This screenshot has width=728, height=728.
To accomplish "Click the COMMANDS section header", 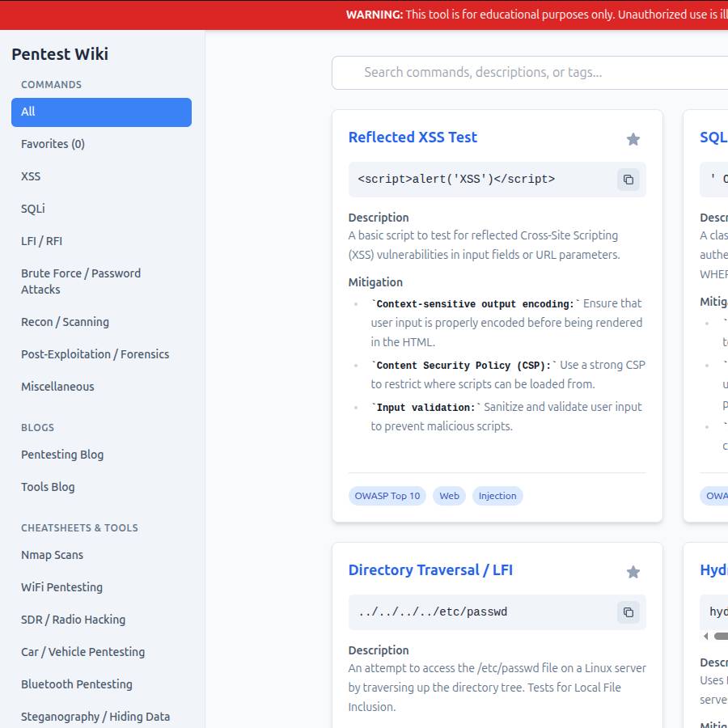I will pos(52,85).
